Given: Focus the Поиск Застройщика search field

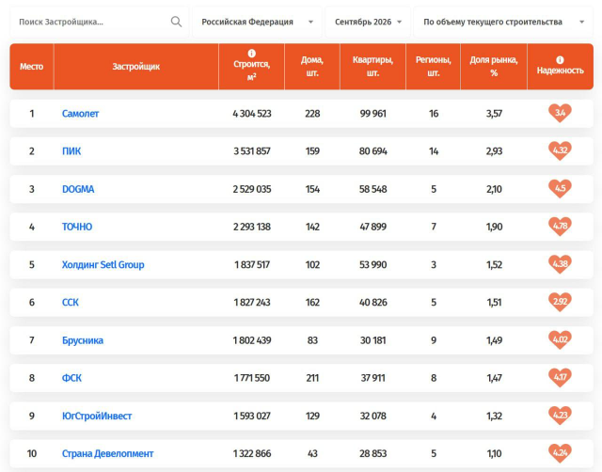Looking at the screenshot, I should 99,22.
